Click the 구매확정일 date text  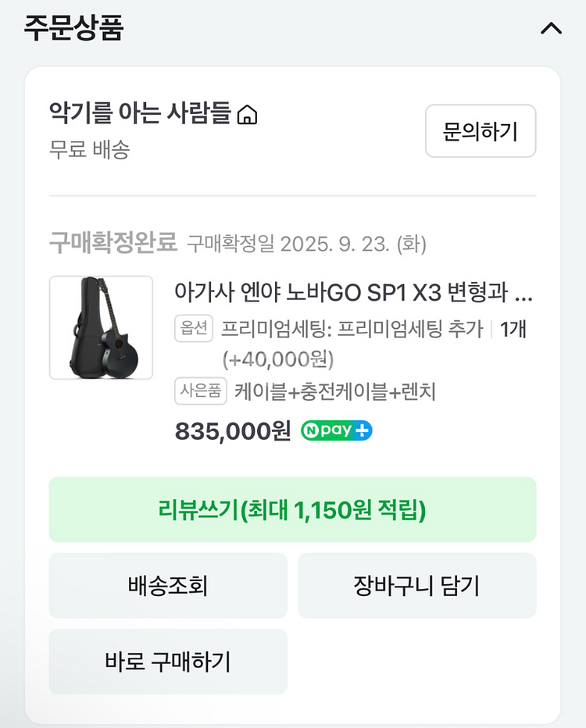(x=306, y=244)
